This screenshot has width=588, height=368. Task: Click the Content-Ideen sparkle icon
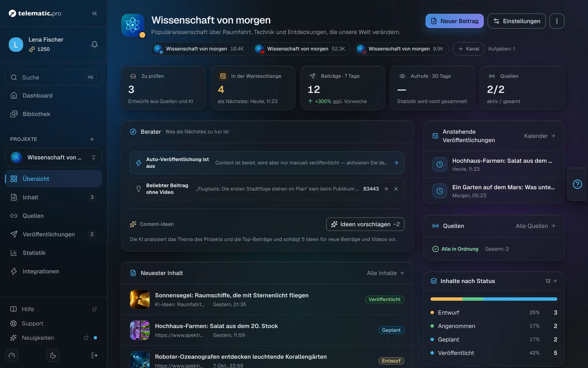pyautogui.click(x=133, y=224)
